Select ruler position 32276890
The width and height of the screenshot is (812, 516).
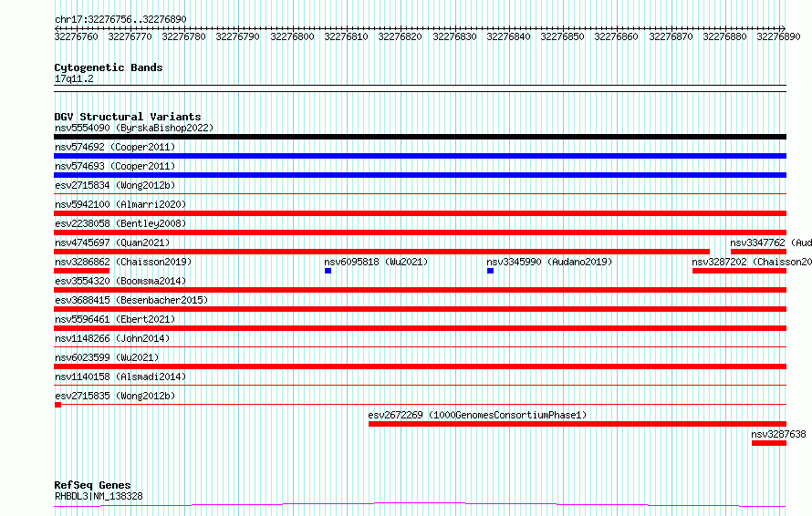(778, 36)
